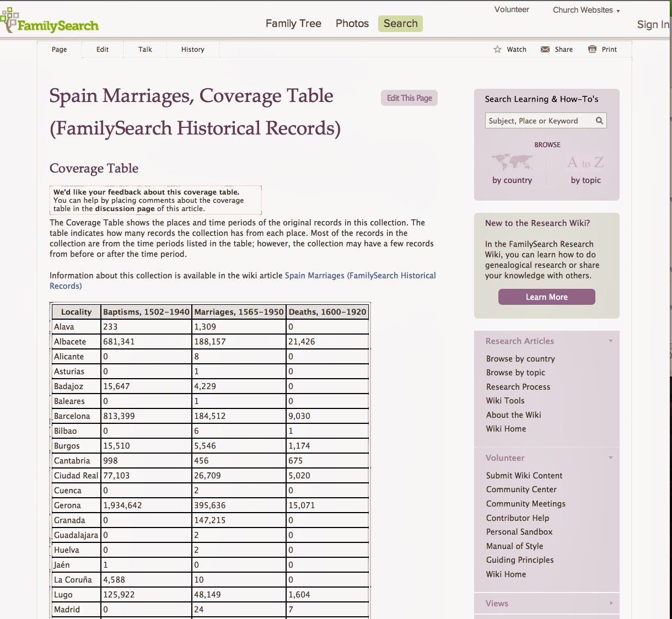
Task: Open the discussion page link
Action: point(125,209)
